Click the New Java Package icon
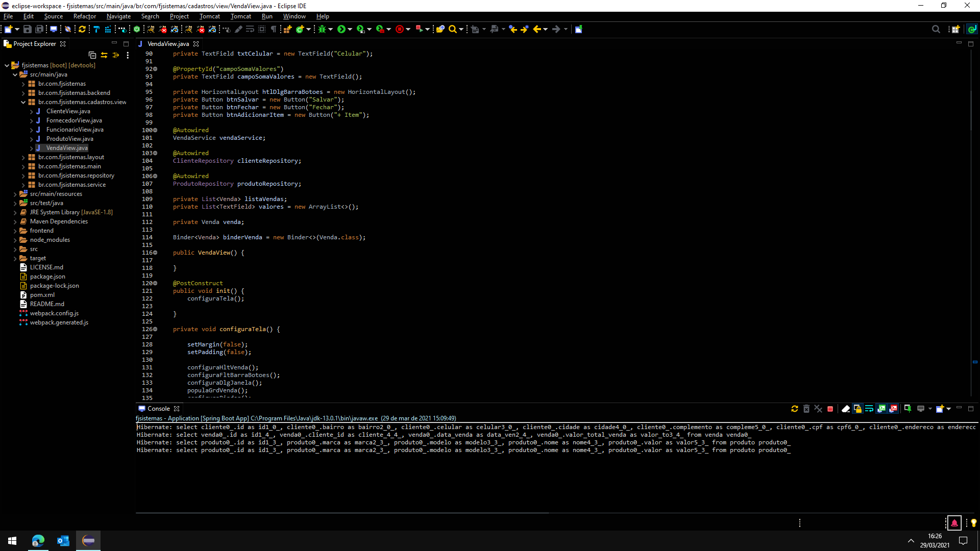 [287, 29]
